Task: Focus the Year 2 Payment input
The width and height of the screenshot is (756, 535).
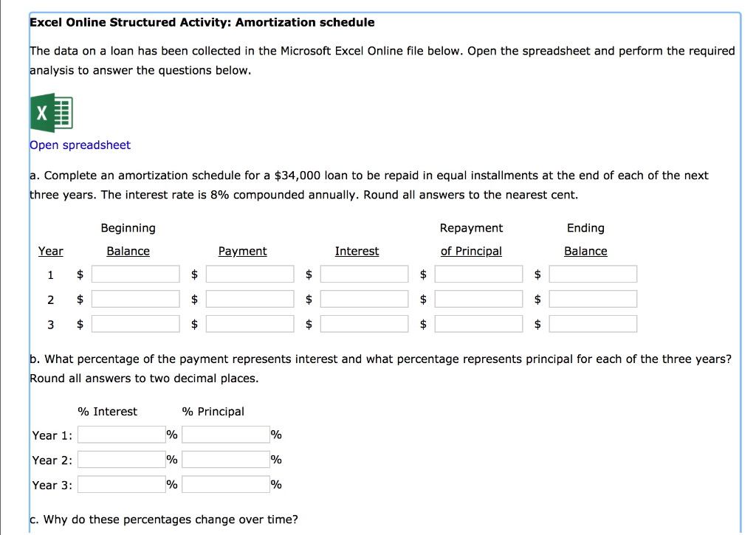Action: click(250, 300)
